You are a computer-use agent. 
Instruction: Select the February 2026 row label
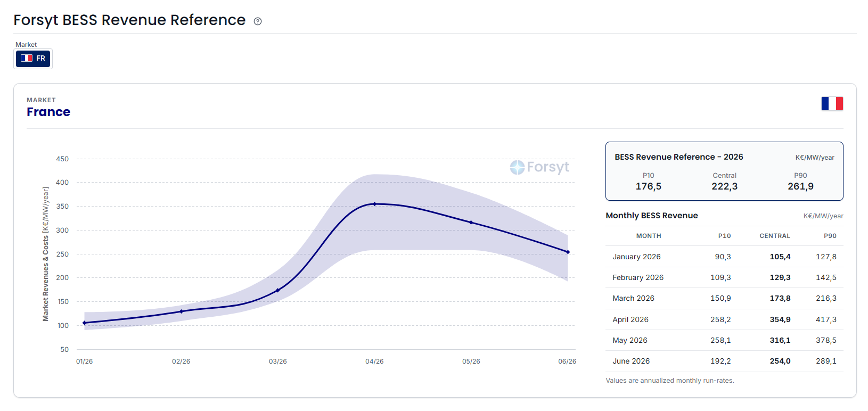pos(638,277)
